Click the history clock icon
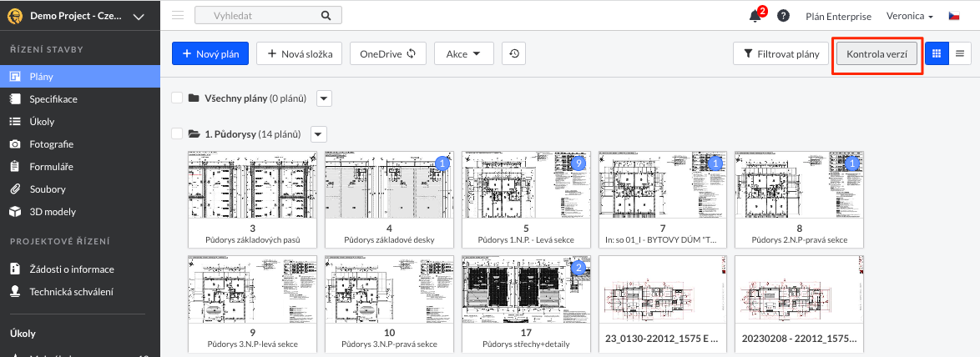Screen dimensions: 980x357 tap(515, 54)
